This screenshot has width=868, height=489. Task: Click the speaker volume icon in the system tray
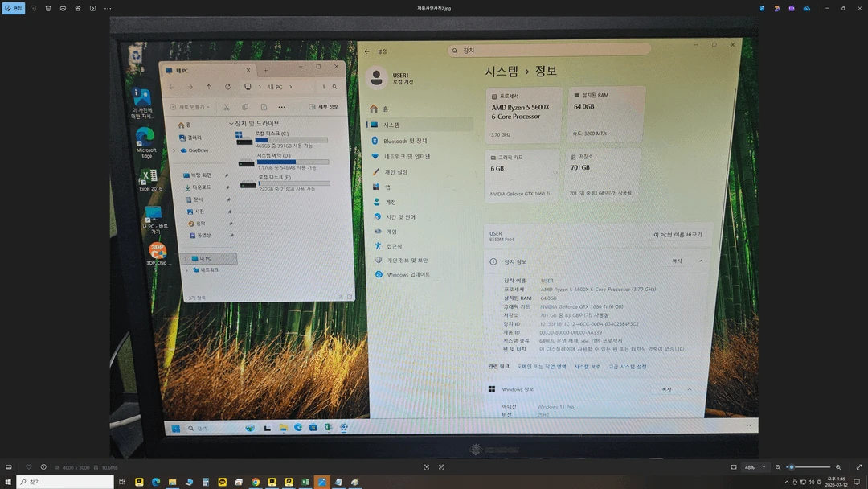pos(811,483)
